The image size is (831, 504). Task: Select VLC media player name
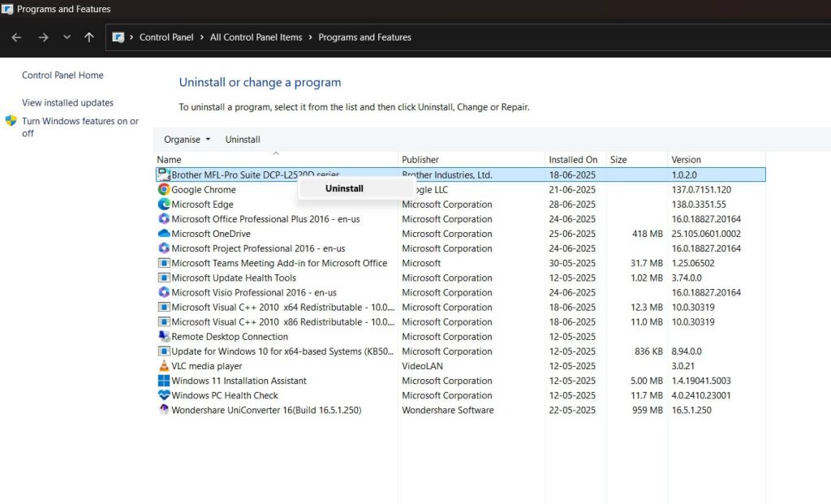click(207, 366)
